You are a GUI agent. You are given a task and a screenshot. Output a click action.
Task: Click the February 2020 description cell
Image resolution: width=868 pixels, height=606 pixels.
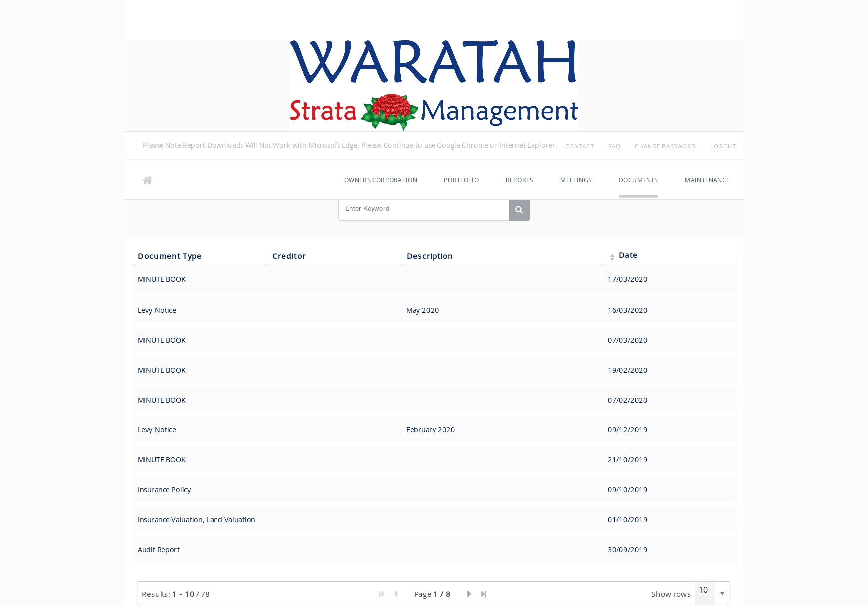431,430
